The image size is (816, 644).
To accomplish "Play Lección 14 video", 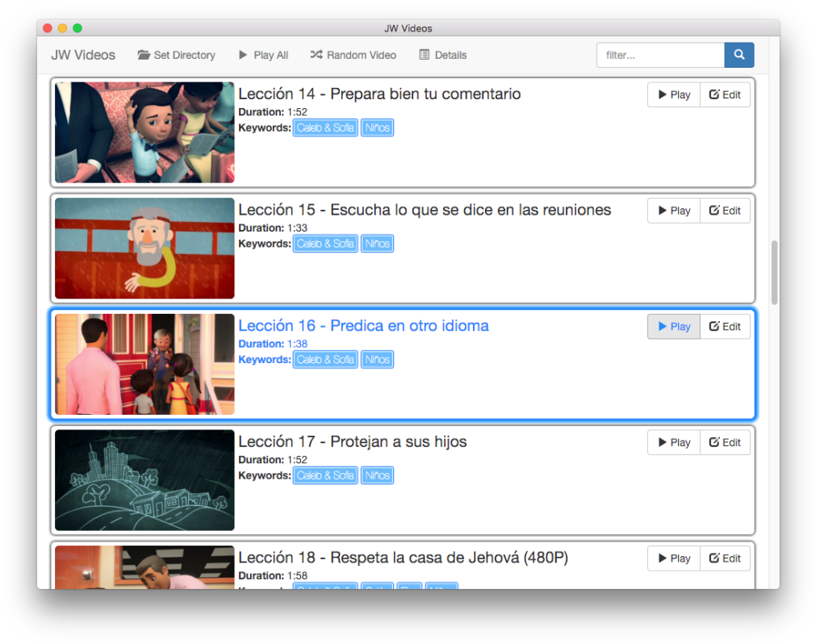I will 673,94.
